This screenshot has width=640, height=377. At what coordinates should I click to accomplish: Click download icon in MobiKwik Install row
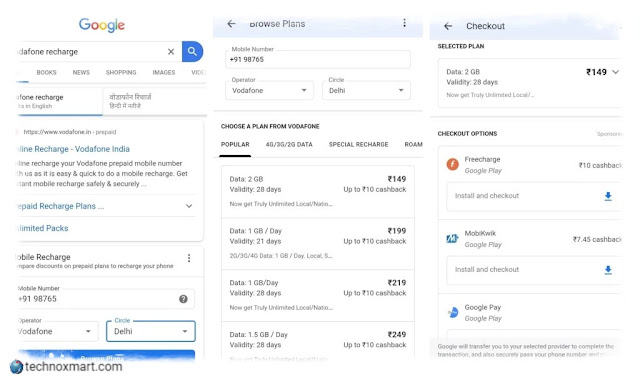608,270
